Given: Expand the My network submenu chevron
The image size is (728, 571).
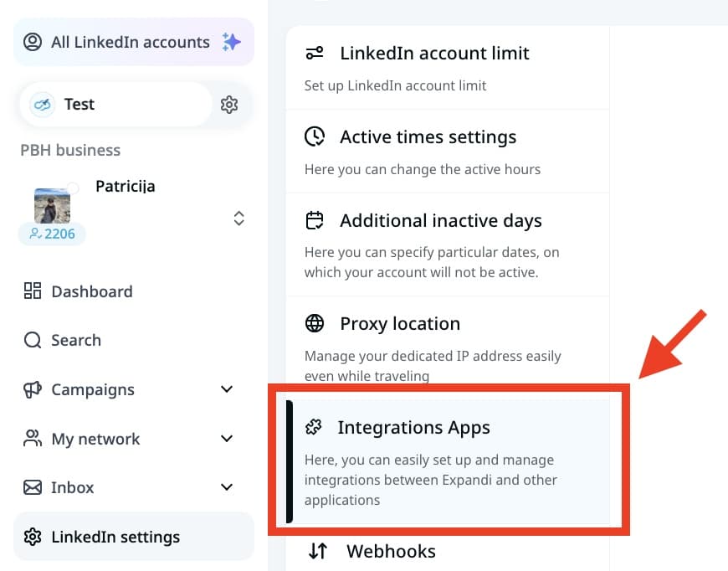Looking at the screenshot, I should [227, 438].
